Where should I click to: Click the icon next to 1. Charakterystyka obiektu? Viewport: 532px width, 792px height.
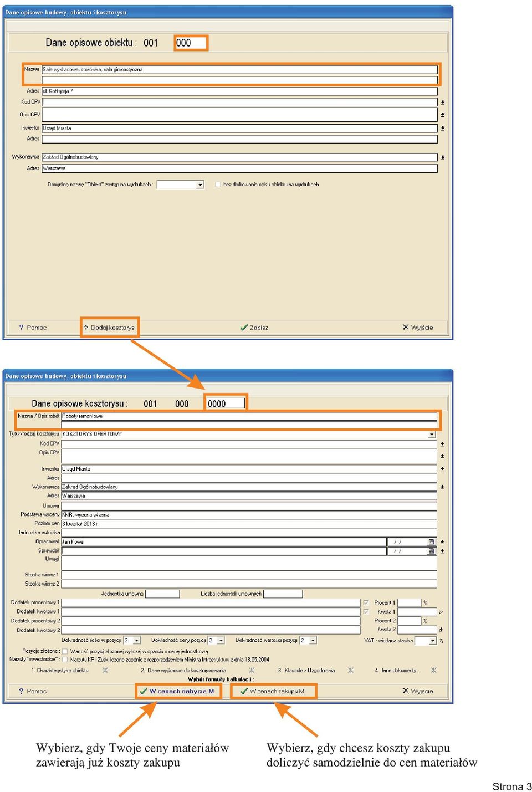tap(105, 670)
